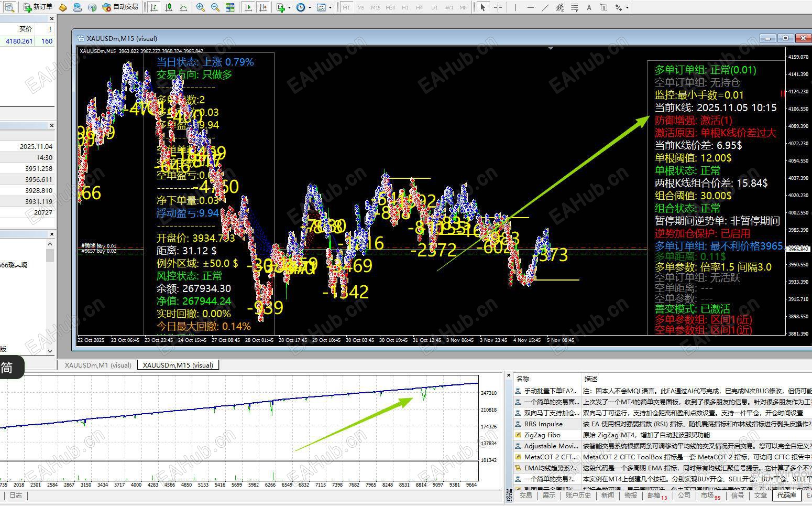This screenshot has height=506, width=812.
Task: Select the horizontal line drawing tool
Action: (531, 7)
